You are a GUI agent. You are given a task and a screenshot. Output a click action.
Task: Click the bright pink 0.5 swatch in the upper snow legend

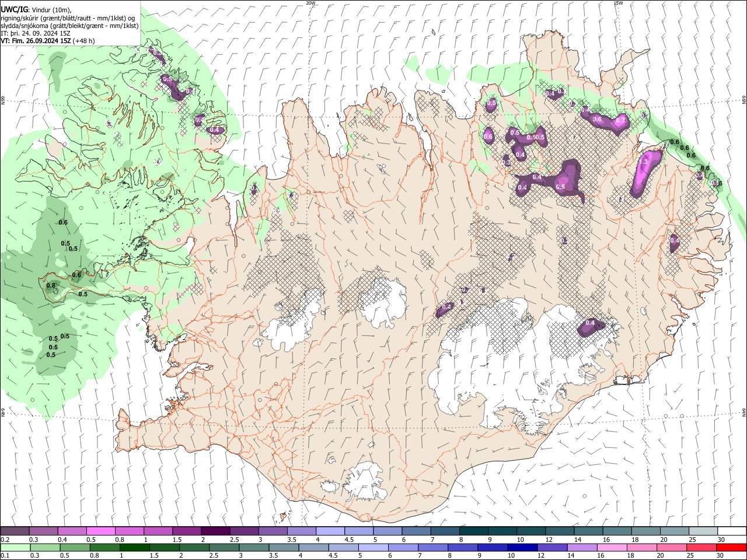(100, 531)
